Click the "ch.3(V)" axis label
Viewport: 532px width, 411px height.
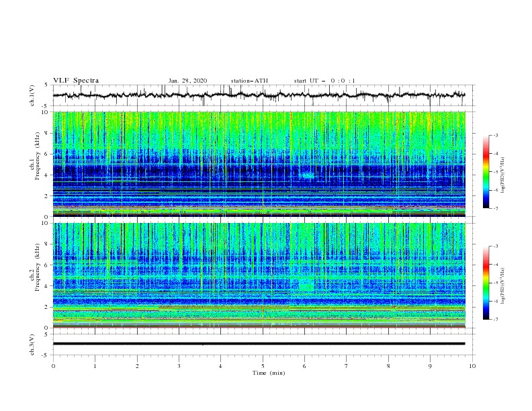click(32, 345)
